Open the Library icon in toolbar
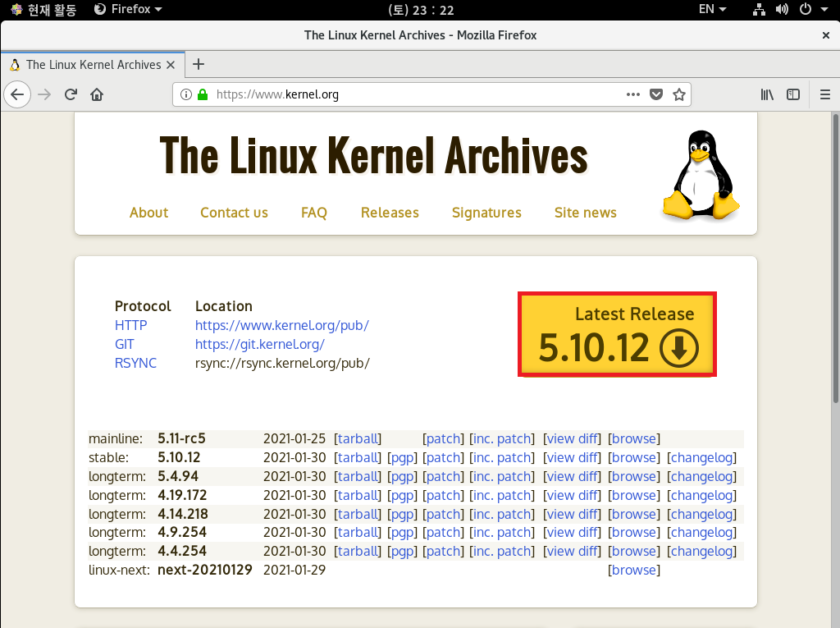The image size is (840, 628). click(767, 95)
